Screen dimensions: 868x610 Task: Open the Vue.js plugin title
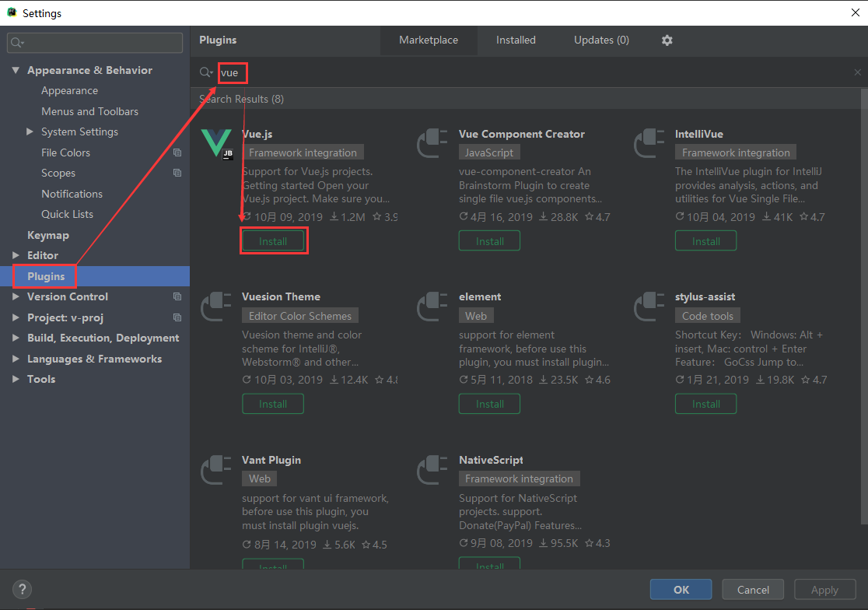(x=257, y=134)
